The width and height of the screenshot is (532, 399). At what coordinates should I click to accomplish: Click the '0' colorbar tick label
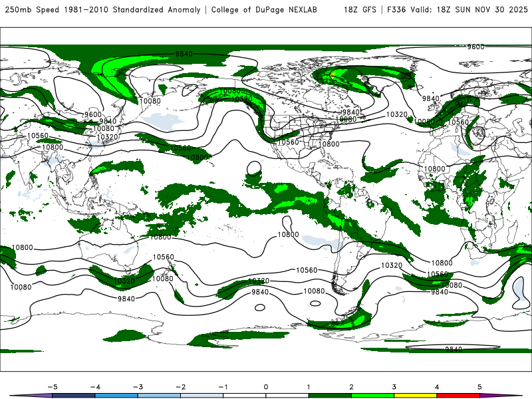point(266,387)
